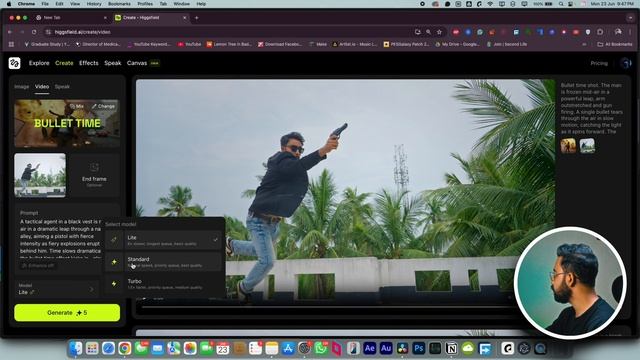Open the My Drive - Google bookmark
Image resolution: width=640 pixels, height=360 pixels.
point(457,44)
